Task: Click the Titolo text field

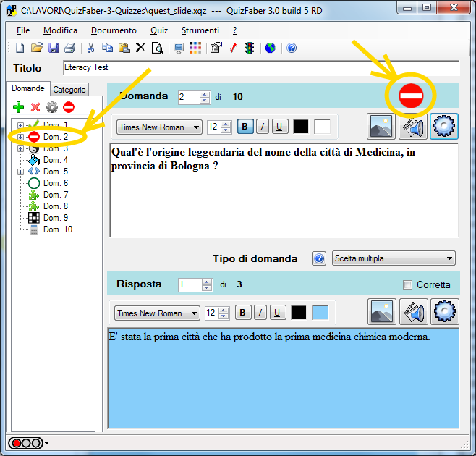Action: [x=260, y=67]
